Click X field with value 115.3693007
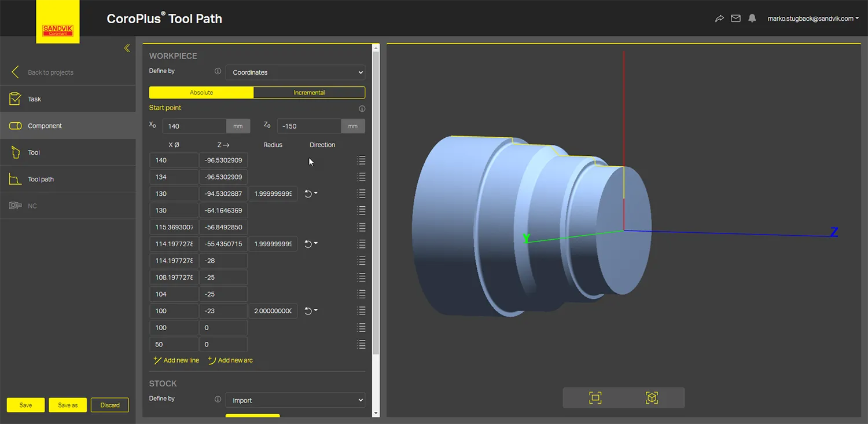Screen dimensions: 868x424 pyautogui.click(x=174, y=227)
